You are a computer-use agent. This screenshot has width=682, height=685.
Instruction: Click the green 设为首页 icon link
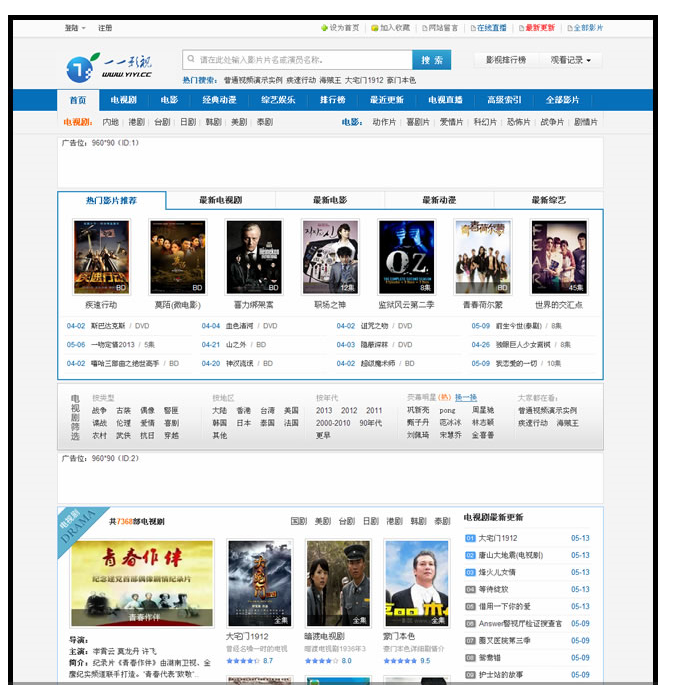coord(340,28)
